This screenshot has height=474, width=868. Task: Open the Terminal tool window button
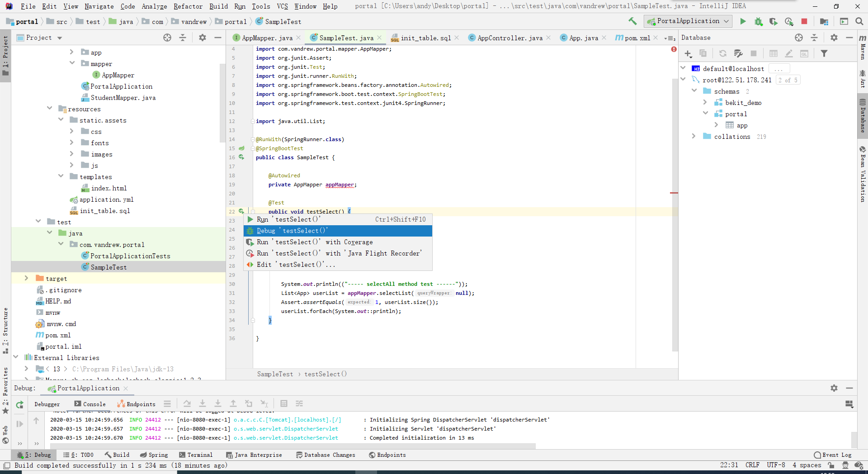click(x=195, y=455)
